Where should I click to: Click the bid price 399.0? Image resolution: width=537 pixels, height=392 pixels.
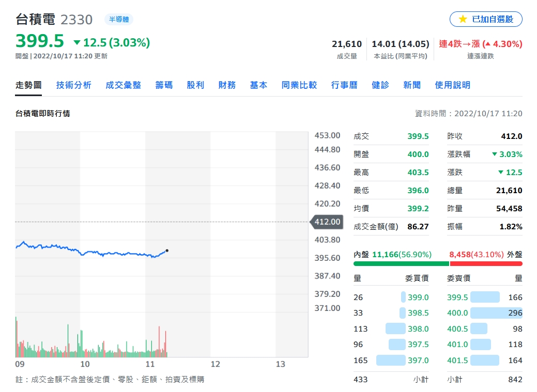pos(418,297)
